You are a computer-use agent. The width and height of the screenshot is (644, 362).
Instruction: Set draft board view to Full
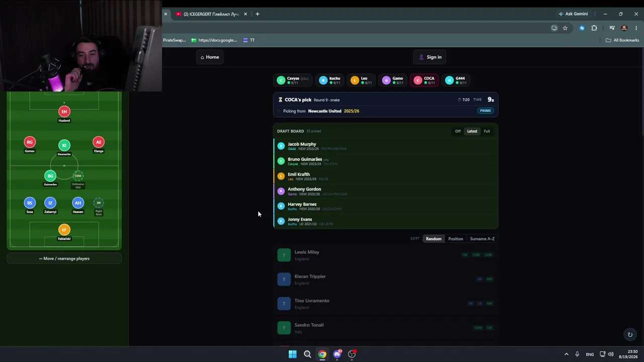point(487,131)
